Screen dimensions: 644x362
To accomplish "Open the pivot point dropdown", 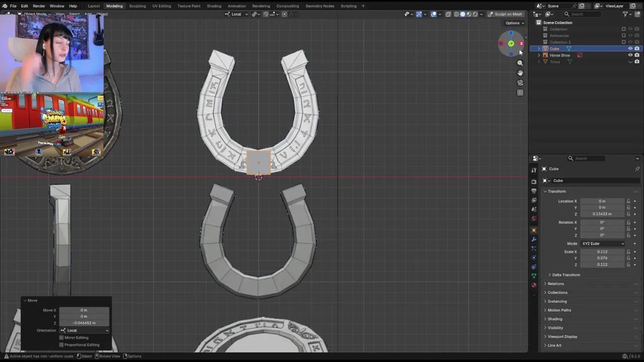I will pyautogui.click(x=256, y=14).
